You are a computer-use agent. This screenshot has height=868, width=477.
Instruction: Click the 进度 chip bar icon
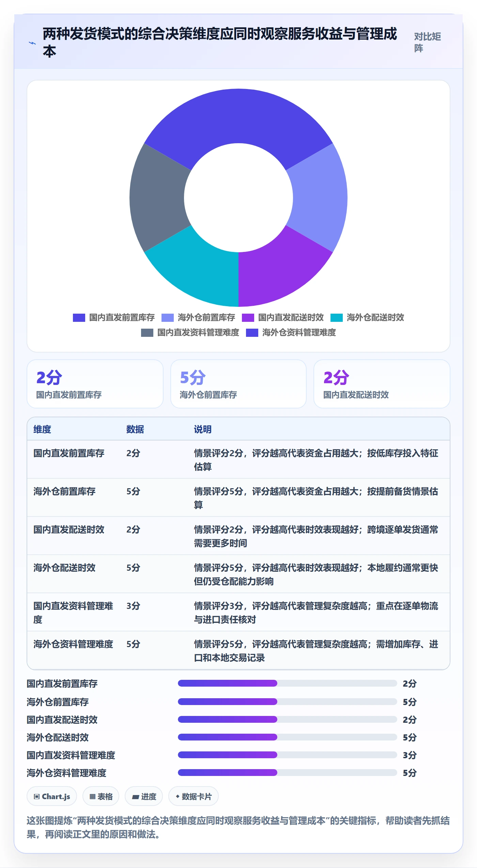point(136,797)
